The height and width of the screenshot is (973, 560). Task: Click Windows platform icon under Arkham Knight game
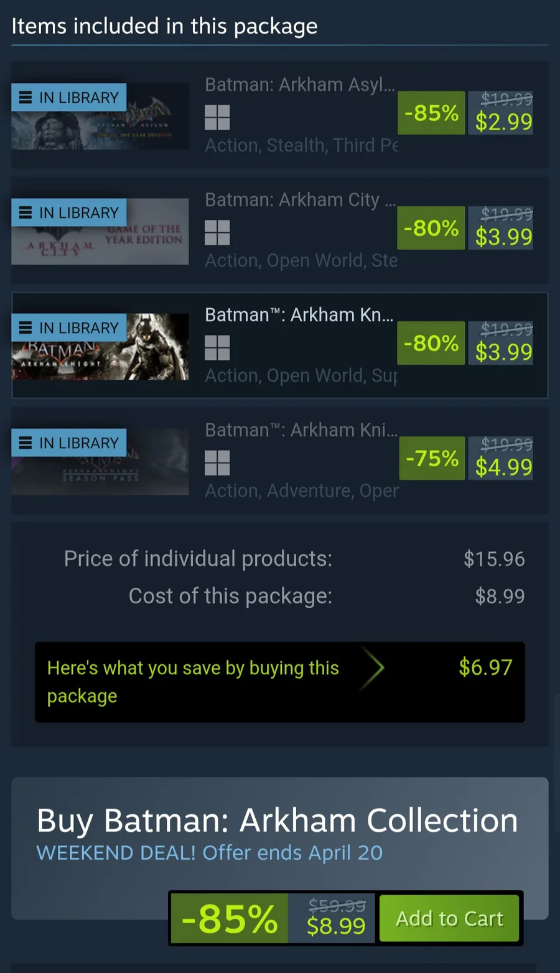pos(217,347)
